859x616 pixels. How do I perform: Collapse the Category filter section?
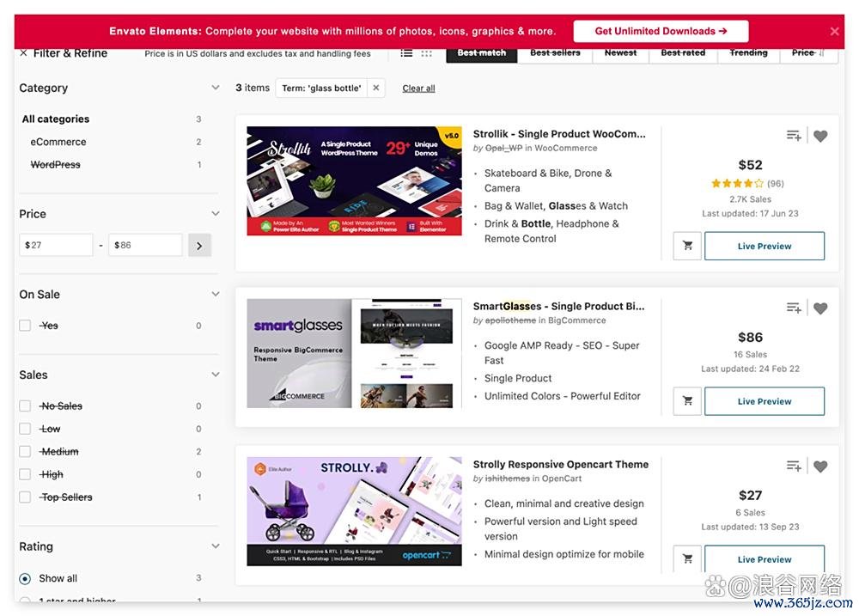(x=216, y=88)
